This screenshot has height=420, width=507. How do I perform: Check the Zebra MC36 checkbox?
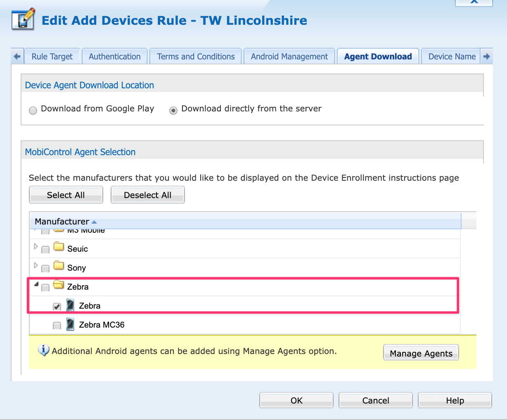coord(57,326)
